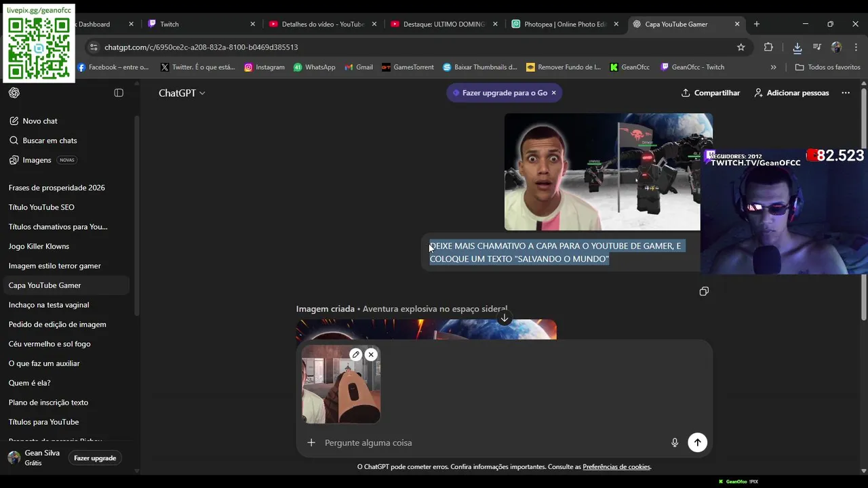868x488 pixels.
Task: Open the plus attachment menu in composer
Action: click(311, 443)
